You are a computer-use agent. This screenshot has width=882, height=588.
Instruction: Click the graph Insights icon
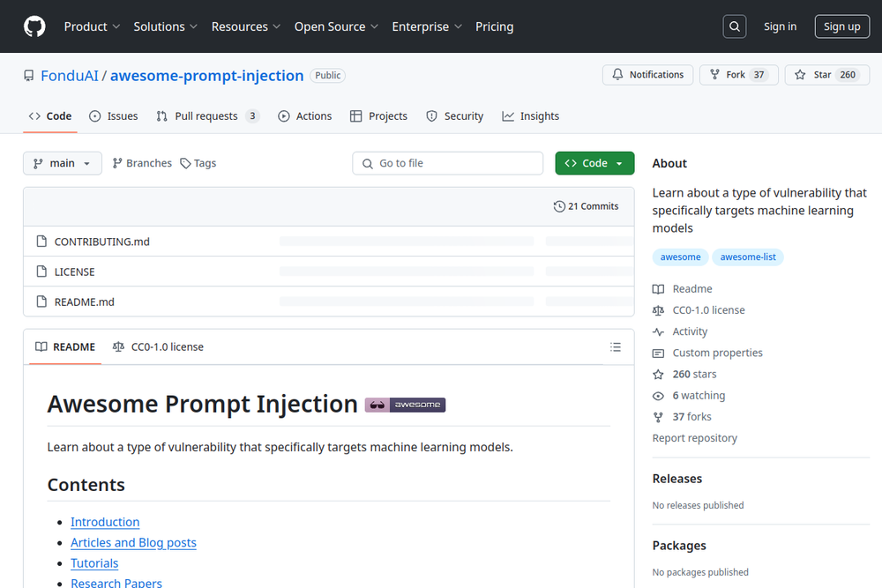tap(508, 115)
